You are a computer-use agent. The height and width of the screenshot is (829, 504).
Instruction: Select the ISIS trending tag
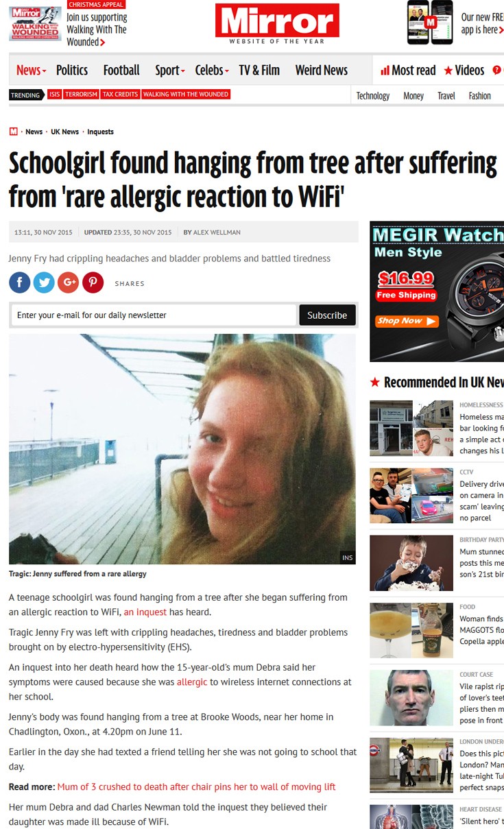coord(54,95)
